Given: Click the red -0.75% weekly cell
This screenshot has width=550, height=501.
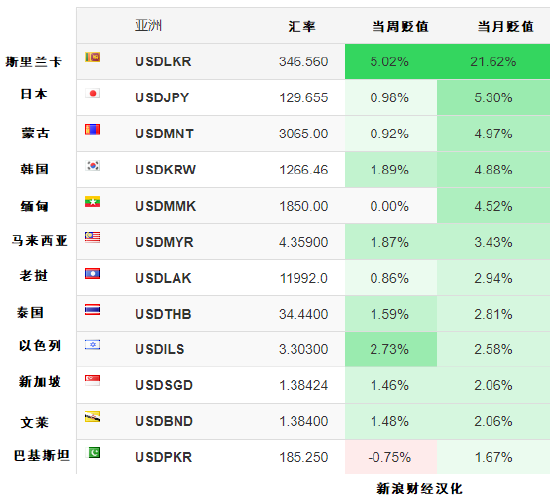Looking at the screenshot, I should click(x=391, y=457).
